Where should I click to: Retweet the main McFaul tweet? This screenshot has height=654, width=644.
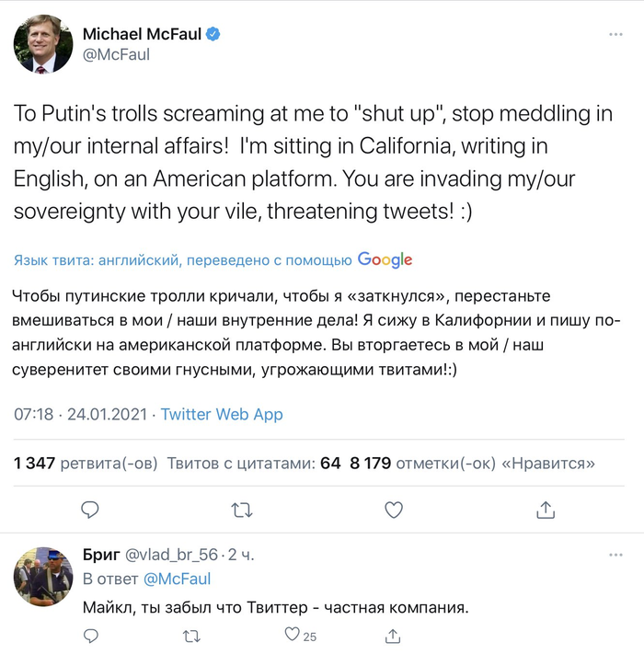coord(241,509)
